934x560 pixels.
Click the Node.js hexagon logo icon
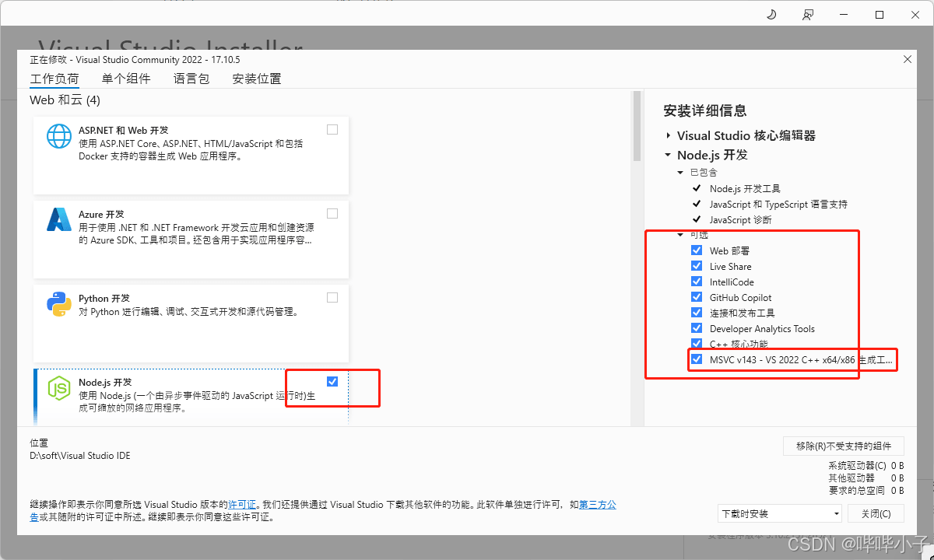59,388
